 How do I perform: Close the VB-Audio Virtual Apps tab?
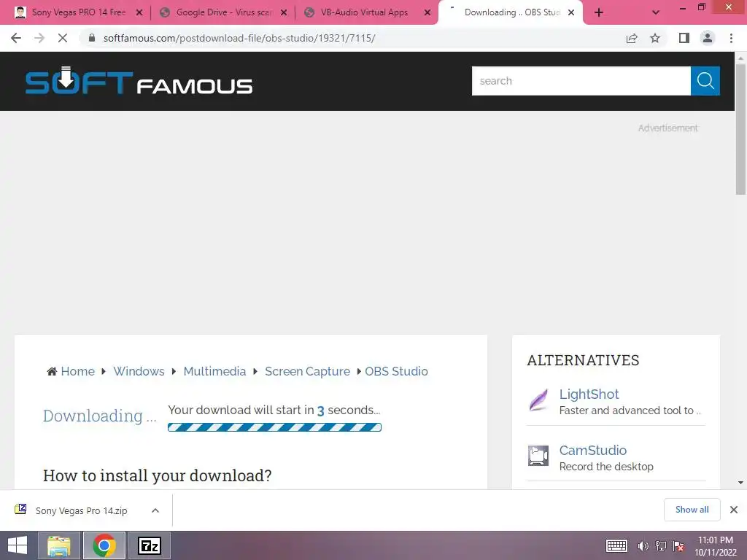[427, 12]
